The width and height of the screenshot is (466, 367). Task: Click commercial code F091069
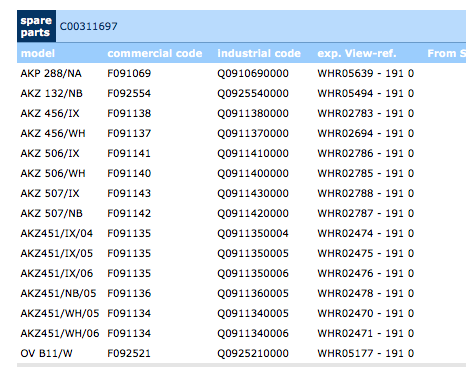(129, 73)
